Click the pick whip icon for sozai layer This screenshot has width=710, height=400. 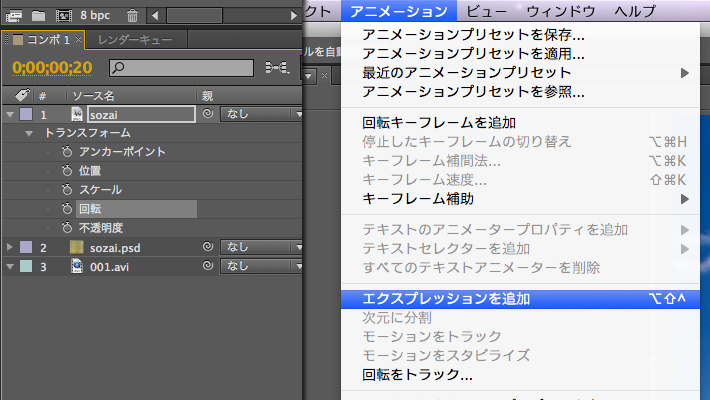pyautogui.click(x=207, y=115)
